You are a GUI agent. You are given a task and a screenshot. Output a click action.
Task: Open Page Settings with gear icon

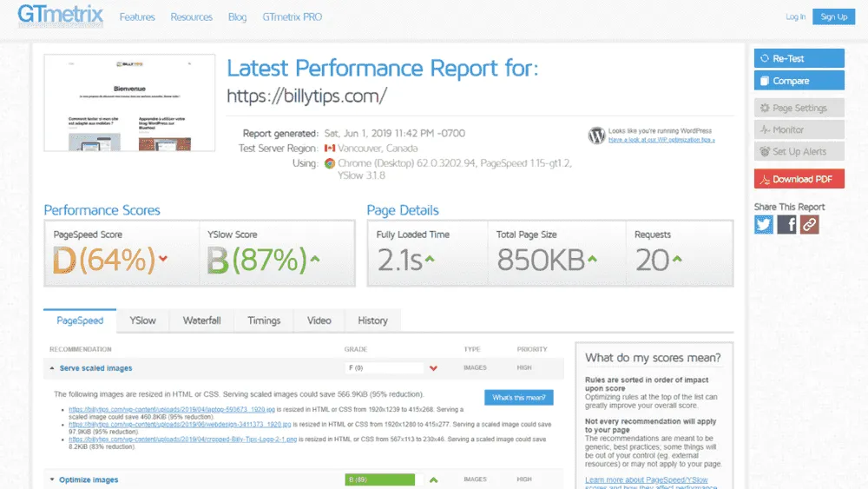pos(799,108)
